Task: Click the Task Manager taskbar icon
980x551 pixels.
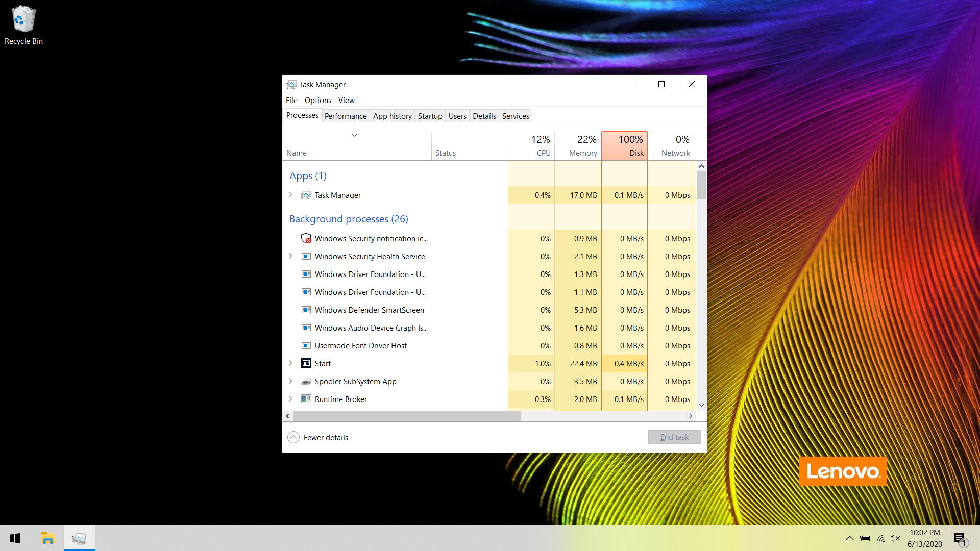Action: point(80,538)
